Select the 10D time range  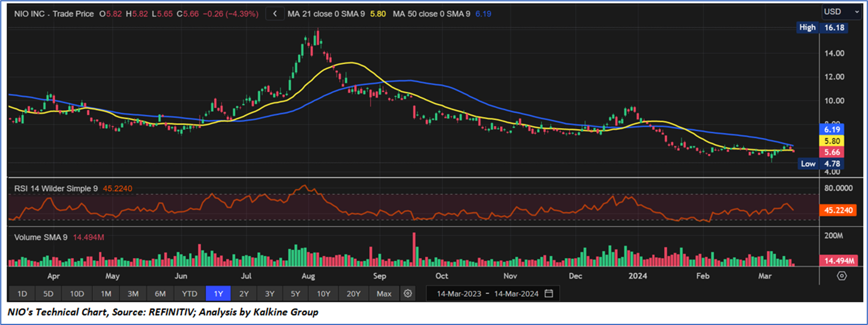(77, 293)
